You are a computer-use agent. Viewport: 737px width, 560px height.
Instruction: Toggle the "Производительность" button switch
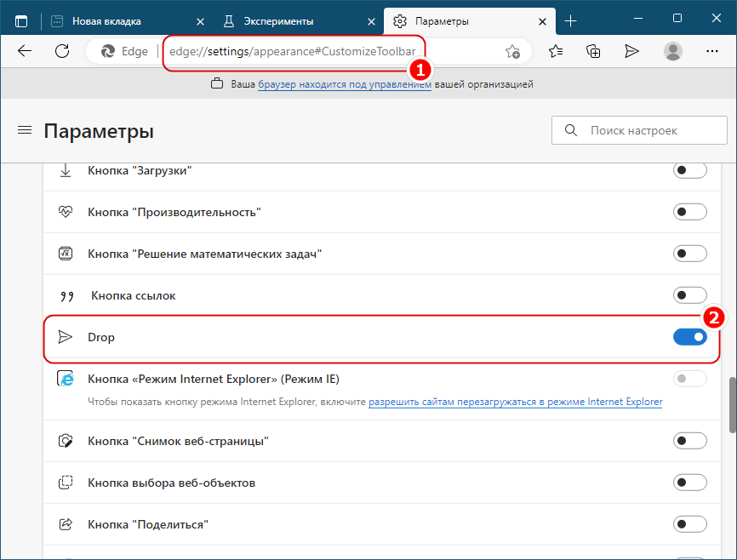689,212
